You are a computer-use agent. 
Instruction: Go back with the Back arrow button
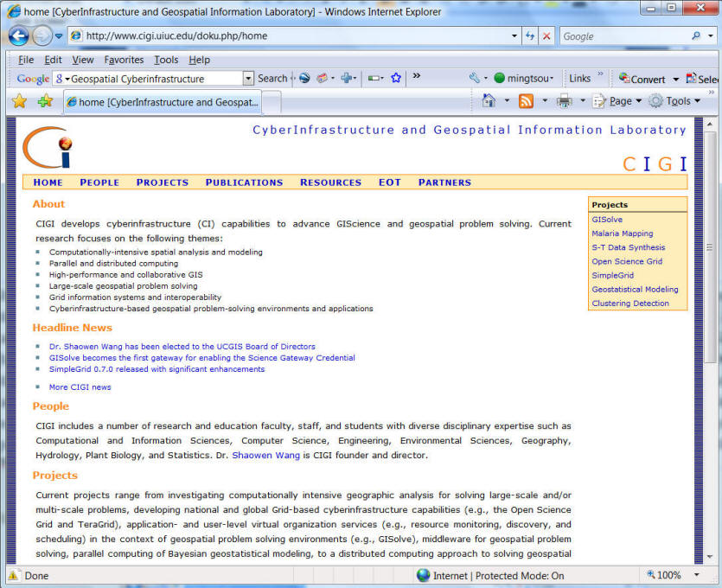(18, 36)
